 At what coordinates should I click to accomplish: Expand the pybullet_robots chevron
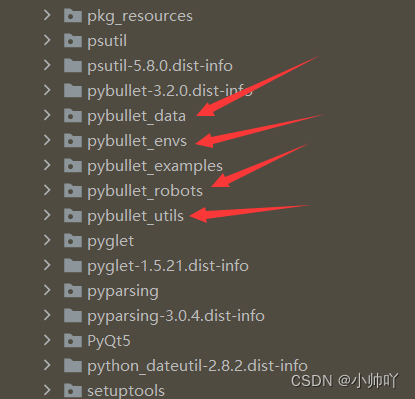point(47,190)
